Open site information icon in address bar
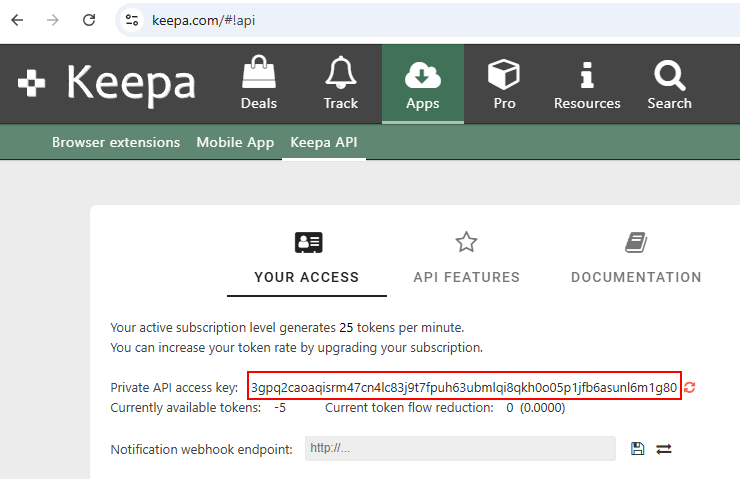This screenshot has height=479, width=740. point(132,20)
